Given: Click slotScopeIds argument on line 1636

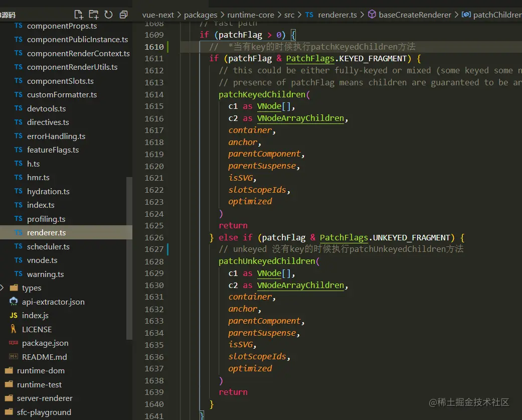Looking at the screenshot, I should [x=257, y=356].
